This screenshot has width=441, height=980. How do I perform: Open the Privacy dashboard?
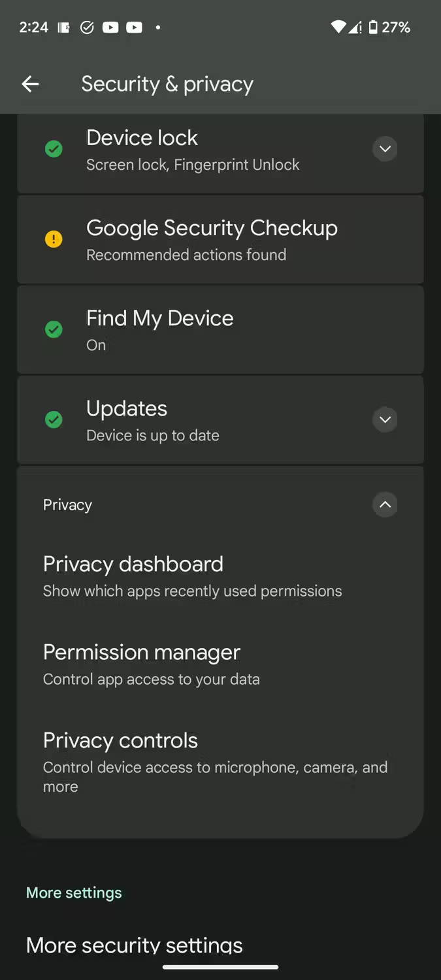(x=192, y=575)
